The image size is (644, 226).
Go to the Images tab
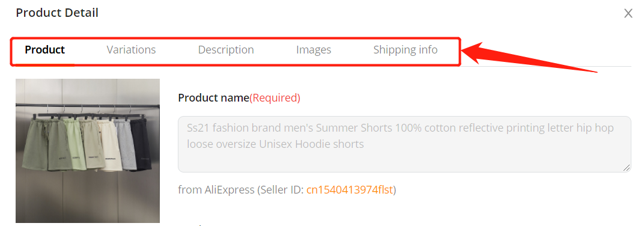pos(314,50)
